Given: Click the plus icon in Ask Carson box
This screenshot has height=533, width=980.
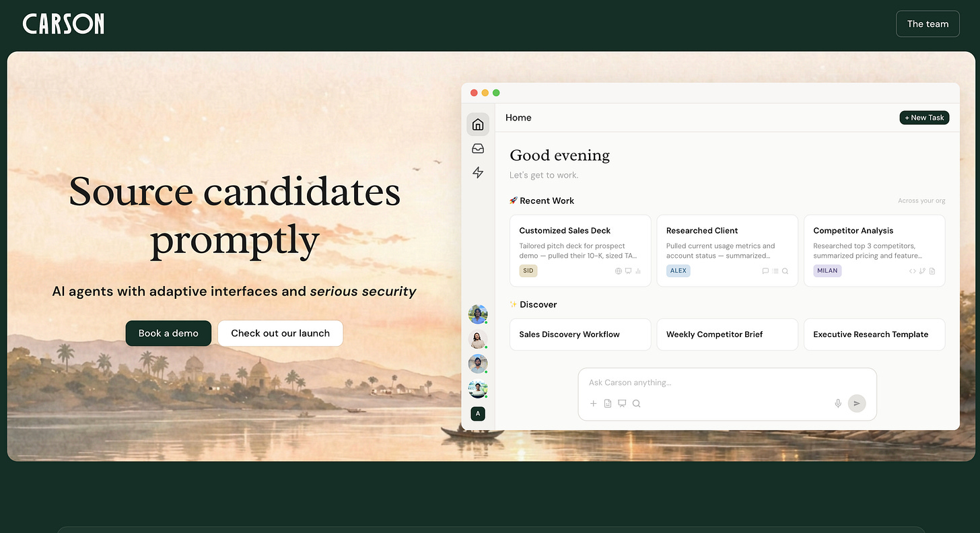Looking at the screenshot, I should (593, 404).
